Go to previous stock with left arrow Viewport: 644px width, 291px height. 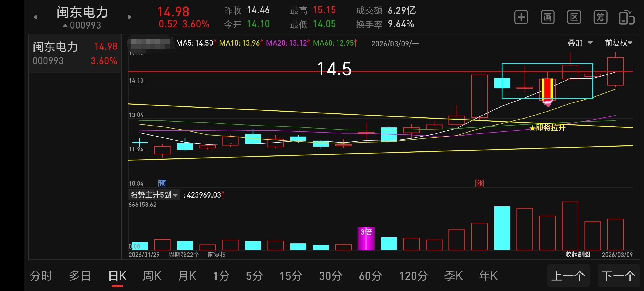(x=35, y=17)
